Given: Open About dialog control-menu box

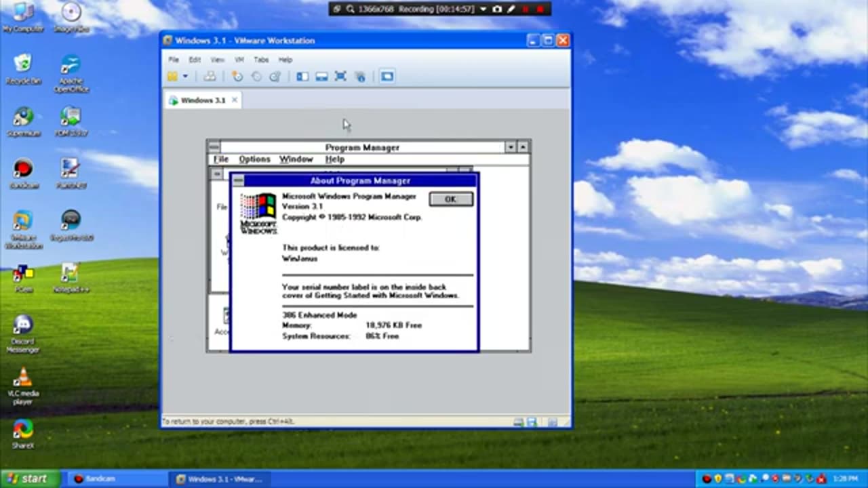Looking at the screenshot, I should click(x=237, y=180).
